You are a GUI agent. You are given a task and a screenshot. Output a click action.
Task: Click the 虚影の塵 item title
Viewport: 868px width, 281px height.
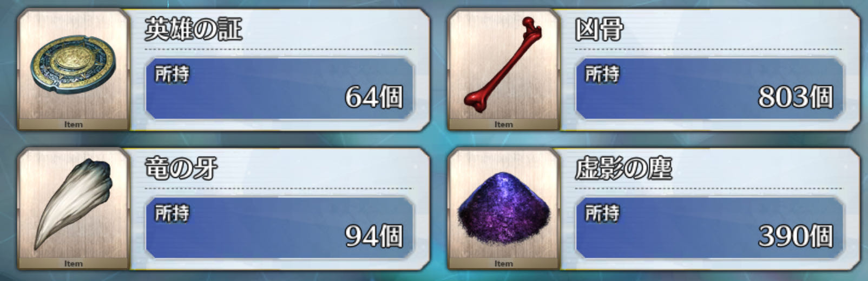pyautogui.click(x=623, y=168)
